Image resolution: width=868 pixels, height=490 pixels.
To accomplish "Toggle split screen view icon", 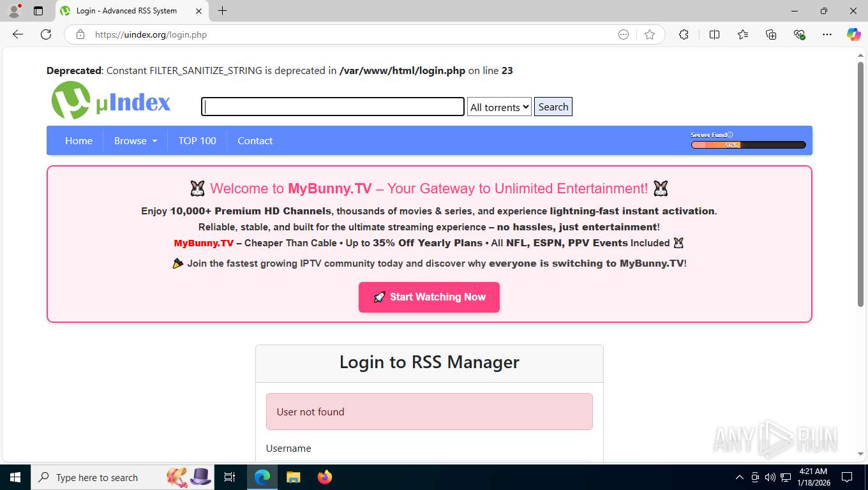I will [x=714, y=34].
